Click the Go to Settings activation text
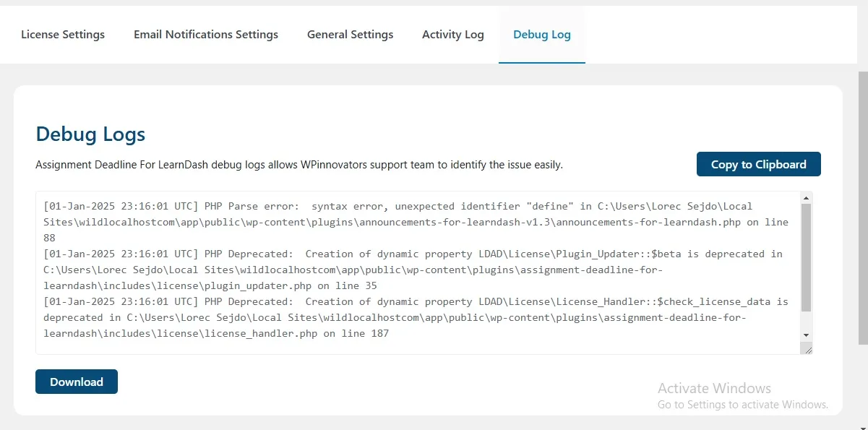 click(x=742, y=405)
